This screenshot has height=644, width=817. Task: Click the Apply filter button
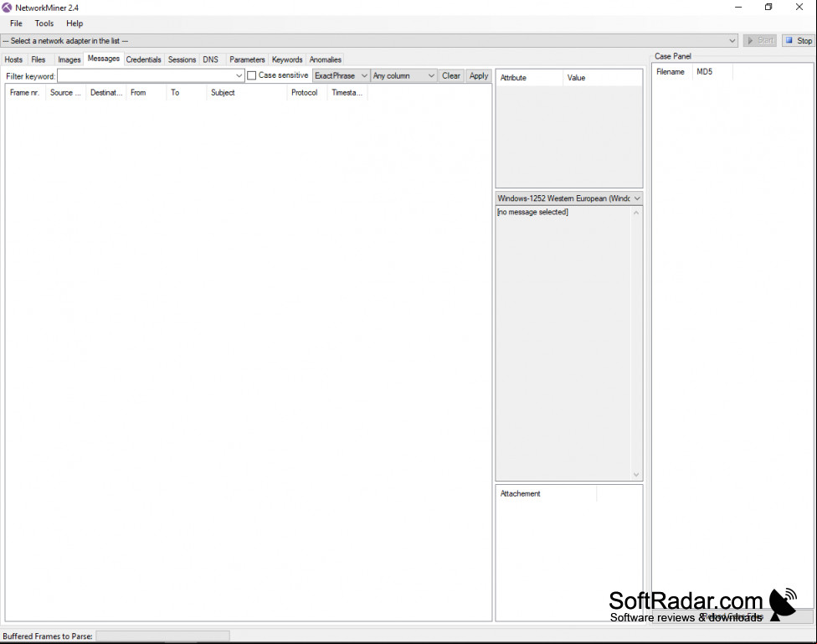tap(478, 75)
